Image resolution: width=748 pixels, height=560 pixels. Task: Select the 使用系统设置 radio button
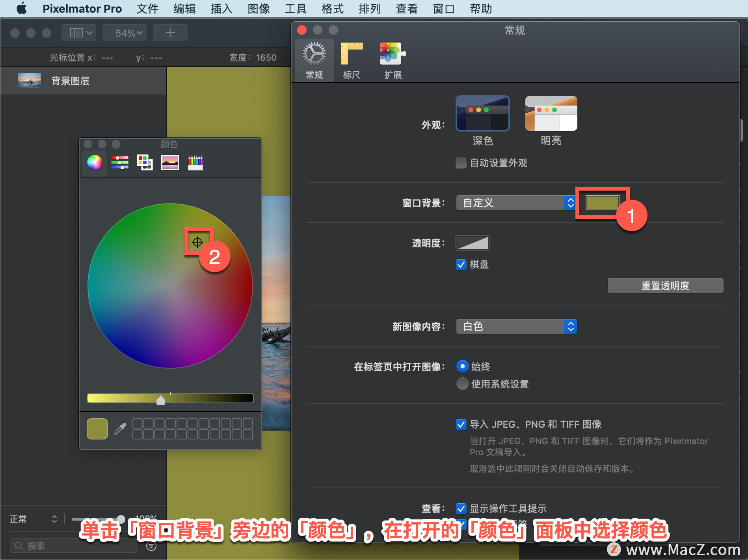tap(462, 384)
